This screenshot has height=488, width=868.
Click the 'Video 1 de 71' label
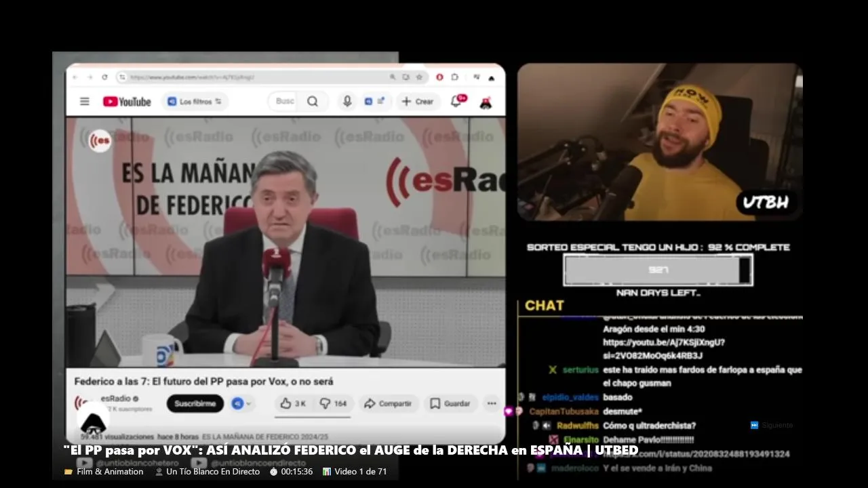pyautogui.click(x=355, y=472)
